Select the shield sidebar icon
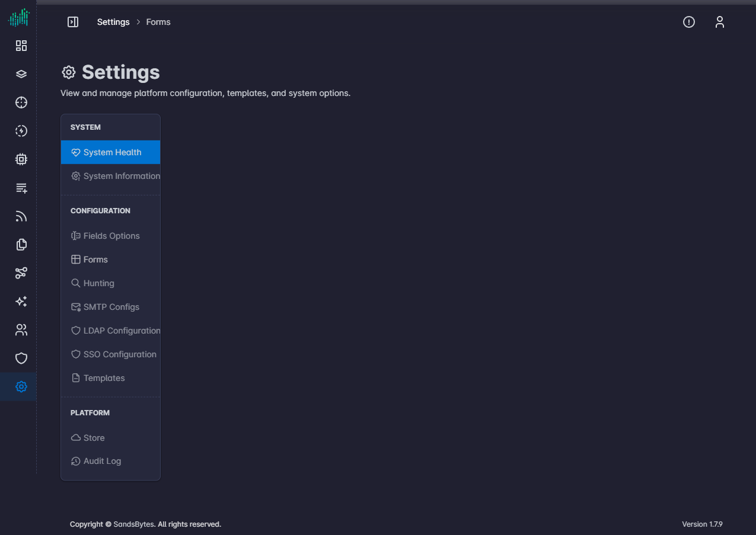Screen dimensions: 756x535 pyautogui.click(x=21, y=358)
